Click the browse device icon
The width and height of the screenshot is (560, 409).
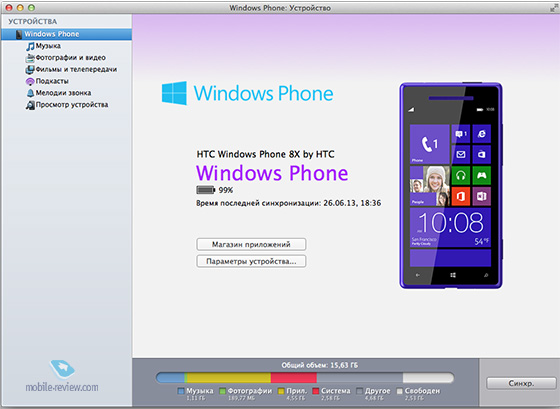click(x=30, y=105)
